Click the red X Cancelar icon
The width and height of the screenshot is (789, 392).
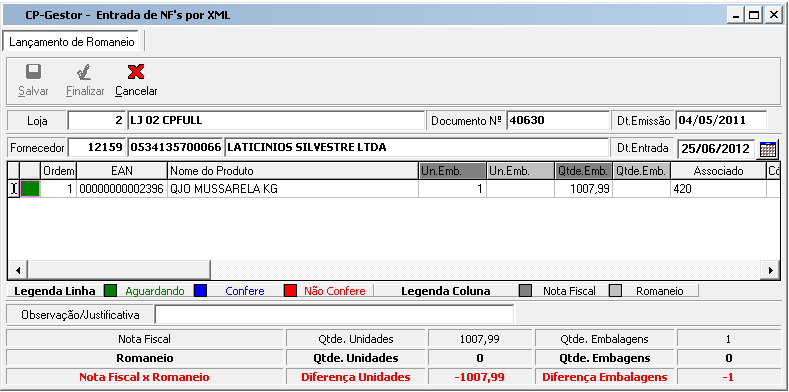(x=136, y=72)
